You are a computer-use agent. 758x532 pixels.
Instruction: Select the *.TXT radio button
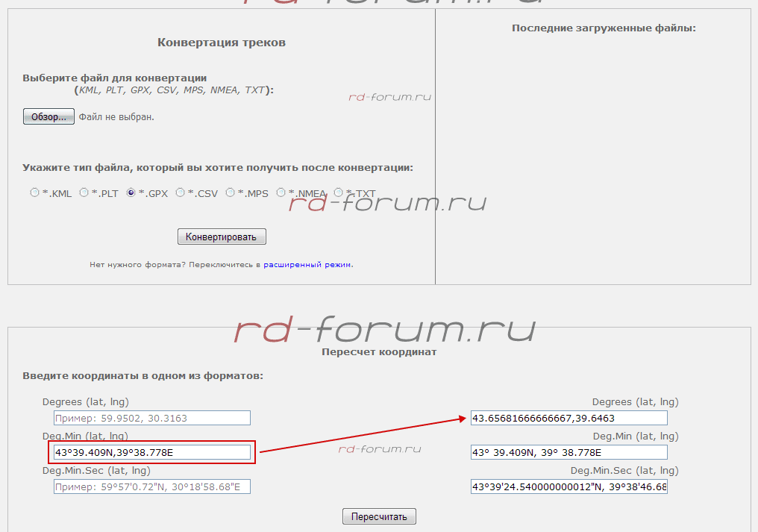pos(339,193)
